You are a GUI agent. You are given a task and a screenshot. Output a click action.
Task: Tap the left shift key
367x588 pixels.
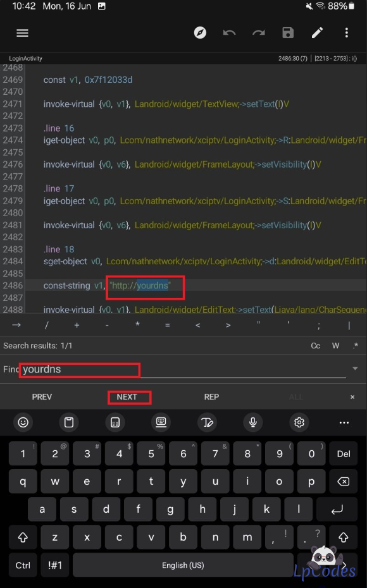point(23,537)
